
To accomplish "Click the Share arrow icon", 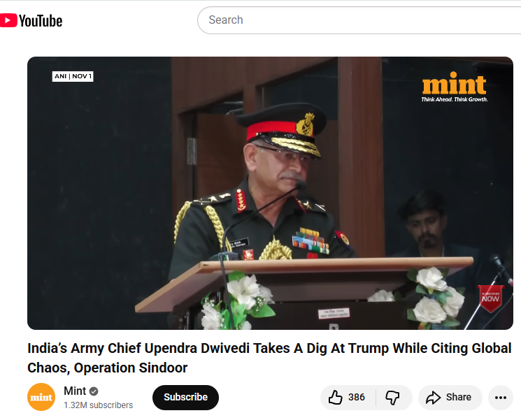I will [434, 398].
